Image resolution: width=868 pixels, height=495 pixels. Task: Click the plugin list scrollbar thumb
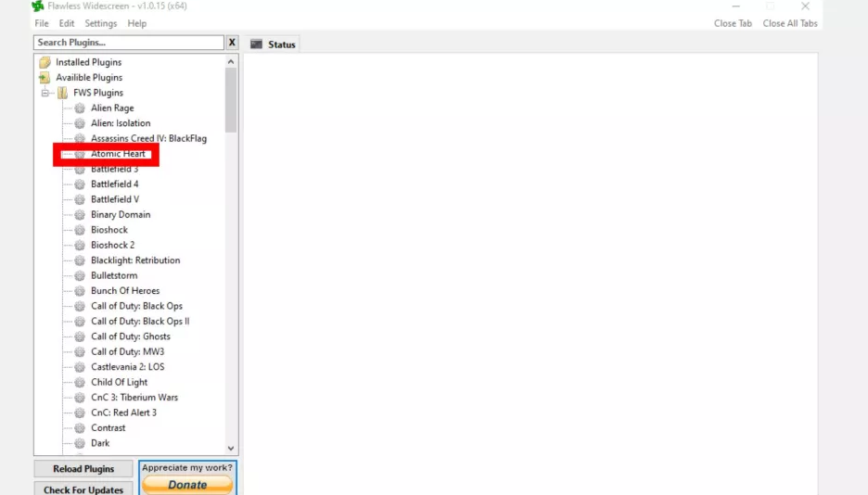[x=231, y=100]
